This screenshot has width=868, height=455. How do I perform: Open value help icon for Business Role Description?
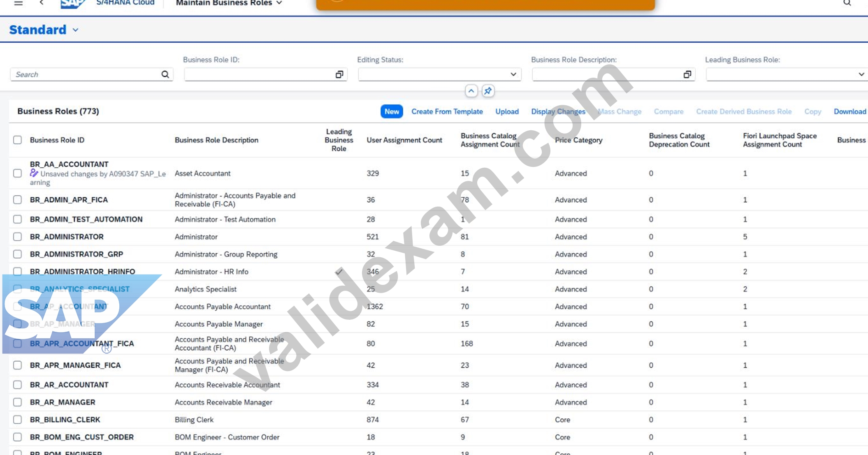[x=687, y=74]
